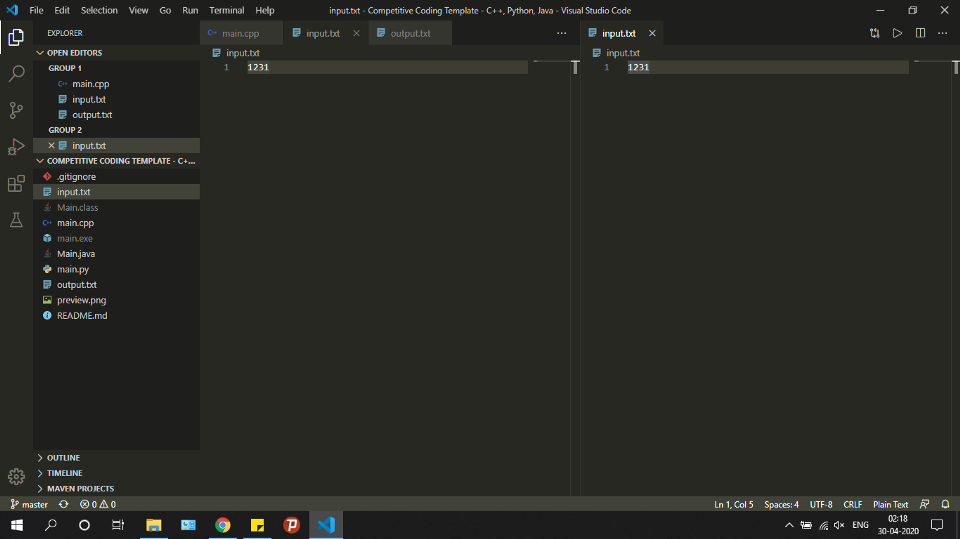Expand the Maven Projects panel
The image size is (960, 539).
(x=80, y=489)
